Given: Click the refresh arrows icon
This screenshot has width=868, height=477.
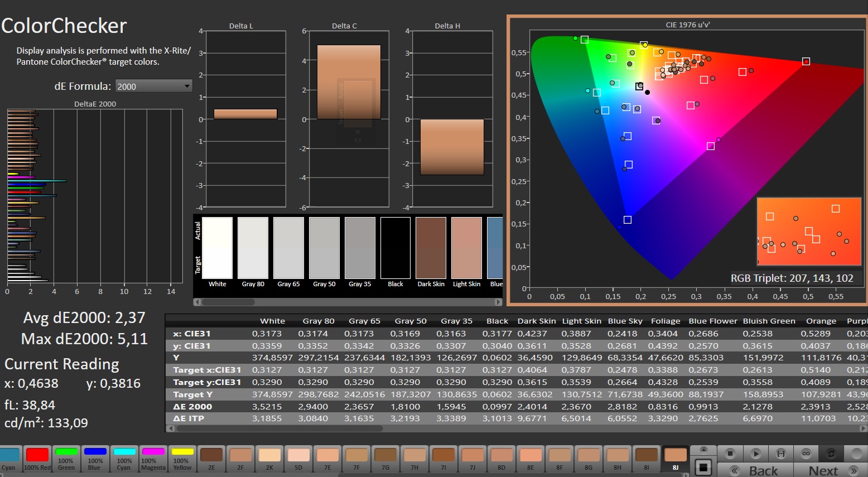Looking at the screenshot, I should point(831,454).
